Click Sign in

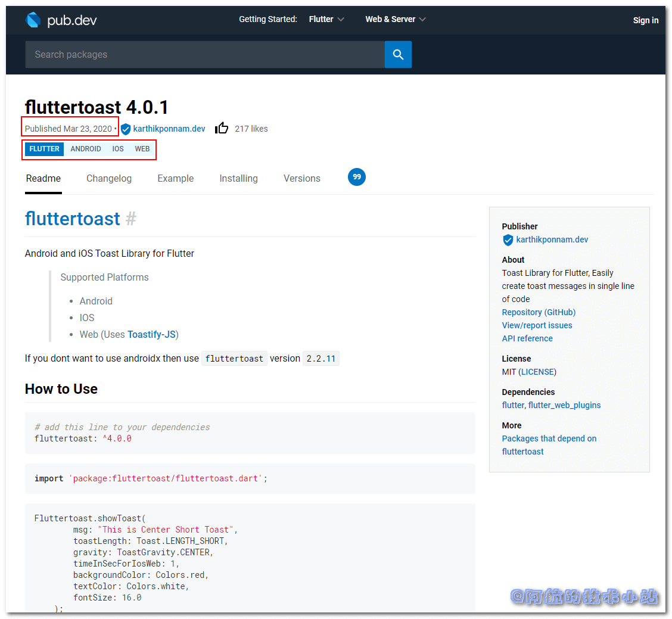point(645,20)
